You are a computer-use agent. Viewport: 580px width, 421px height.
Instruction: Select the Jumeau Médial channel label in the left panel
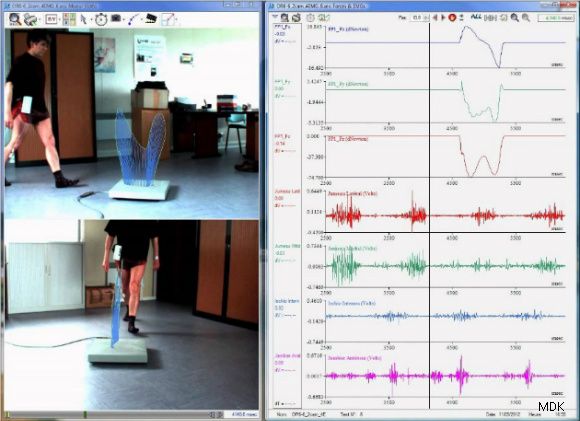click(x=287, y=246)
